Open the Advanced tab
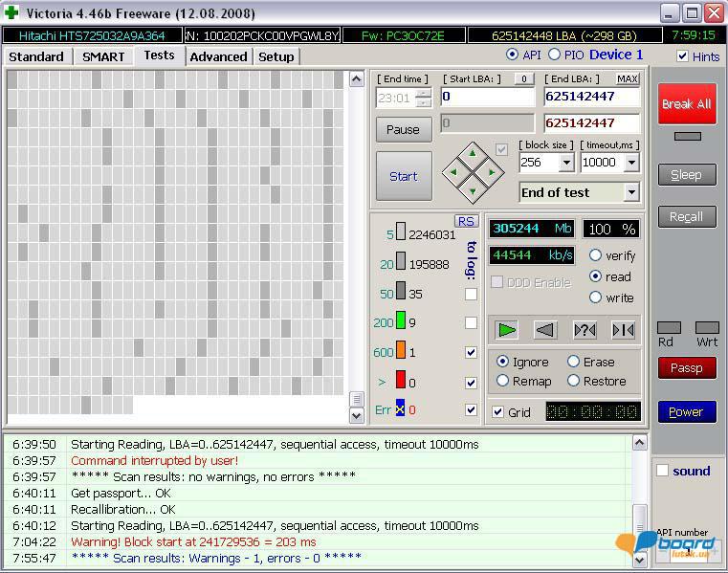The height and width of the screenshot is (573, 728). 218,56
